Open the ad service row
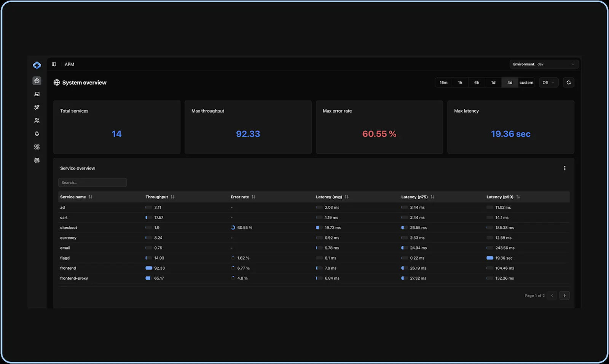 [314, 207]
